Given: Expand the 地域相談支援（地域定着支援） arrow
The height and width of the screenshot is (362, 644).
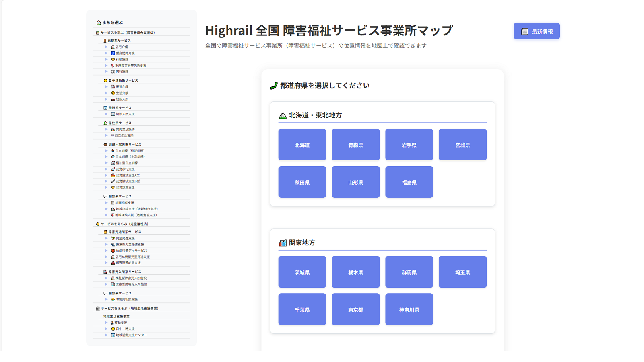Looking at the screenshot, I should click(x=106, y=215).
